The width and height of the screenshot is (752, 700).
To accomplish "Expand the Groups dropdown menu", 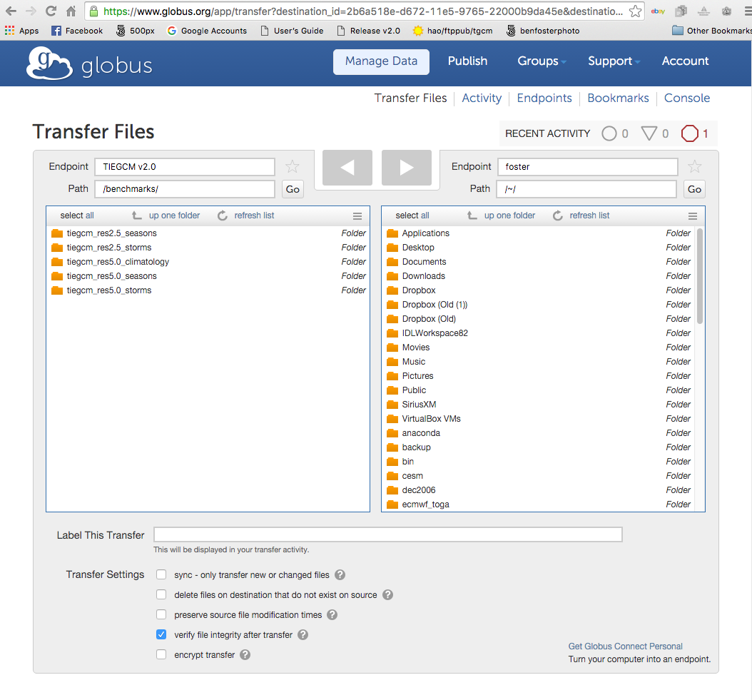I will tap(542, 61).
